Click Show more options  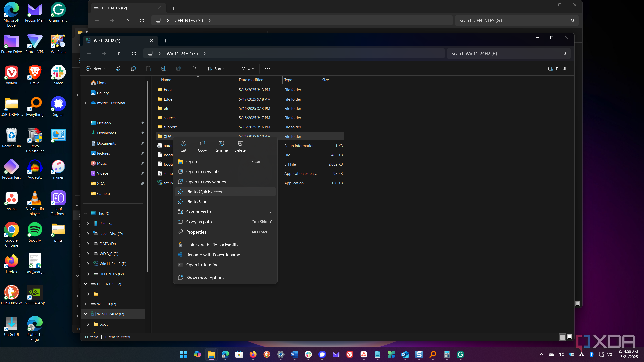click(x=225, y=278)
